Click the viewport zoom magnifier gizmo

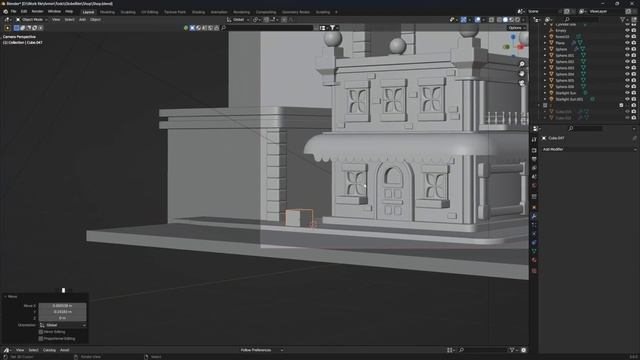(522, 64)
